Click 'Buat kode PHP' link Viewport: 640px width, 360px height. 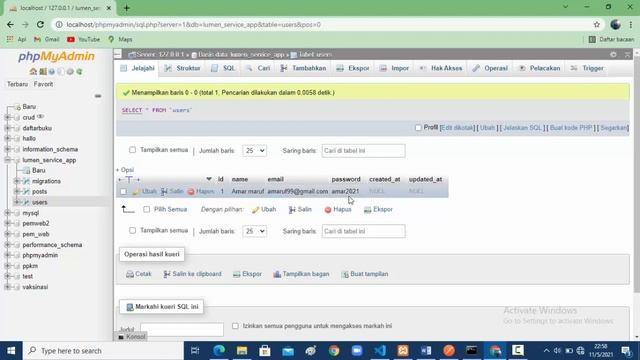pyautogui.click(x=571, y=128)
